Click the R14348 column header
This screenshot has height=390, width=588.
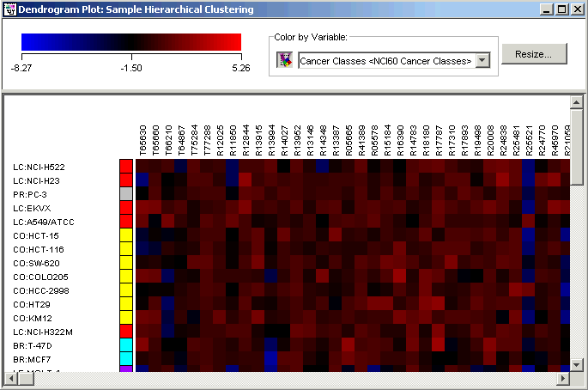pos(323,140)
